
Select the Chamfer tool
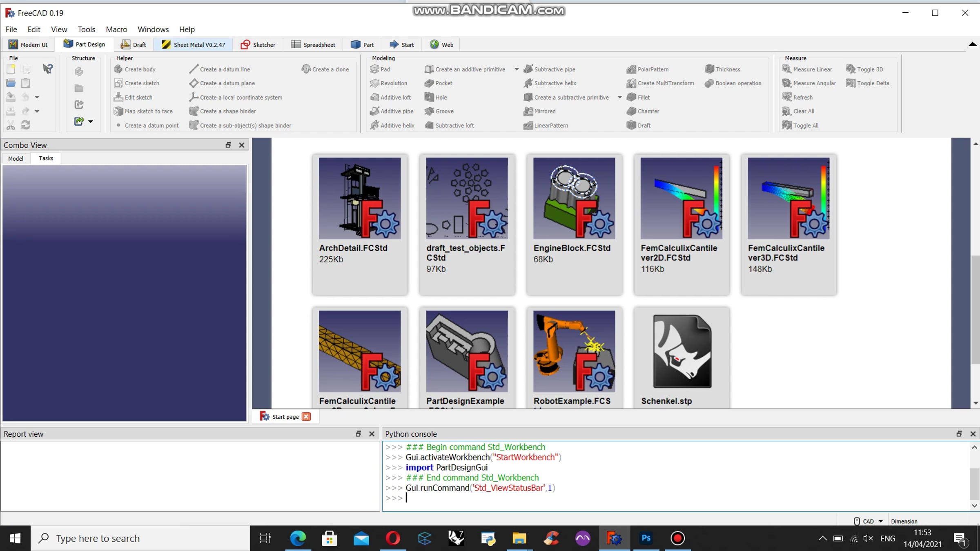[x=643, y=111]
